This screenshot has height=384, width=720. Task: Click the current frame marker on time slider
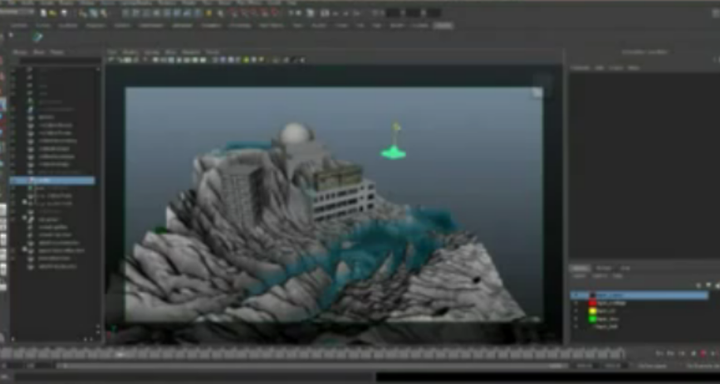click(x=120, y=354)
